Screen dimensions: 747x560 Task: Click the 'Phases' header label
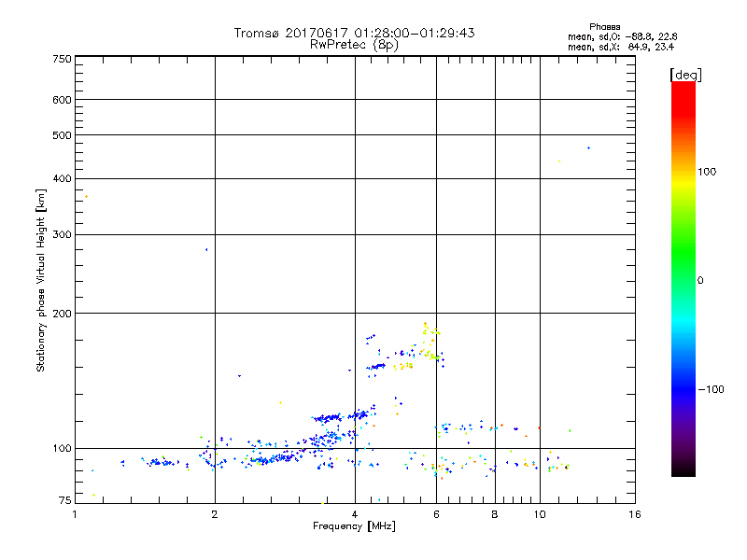604,27
